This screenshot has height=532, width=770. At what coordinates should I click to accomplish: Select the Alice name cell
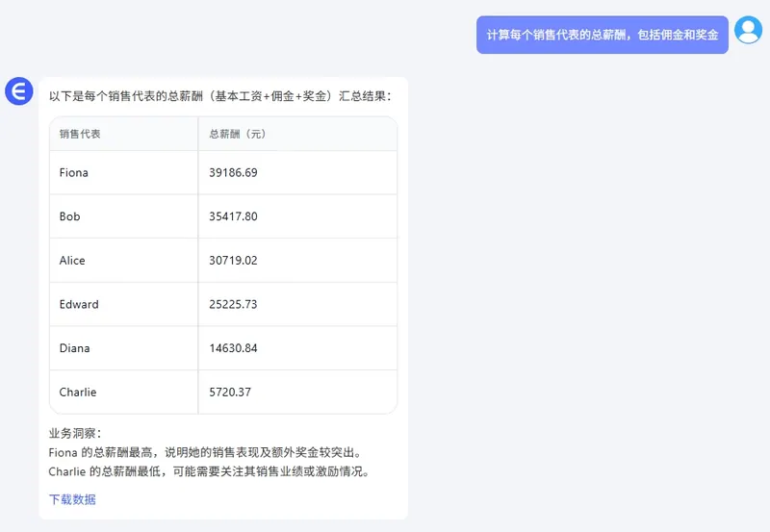tap(72, 261)
